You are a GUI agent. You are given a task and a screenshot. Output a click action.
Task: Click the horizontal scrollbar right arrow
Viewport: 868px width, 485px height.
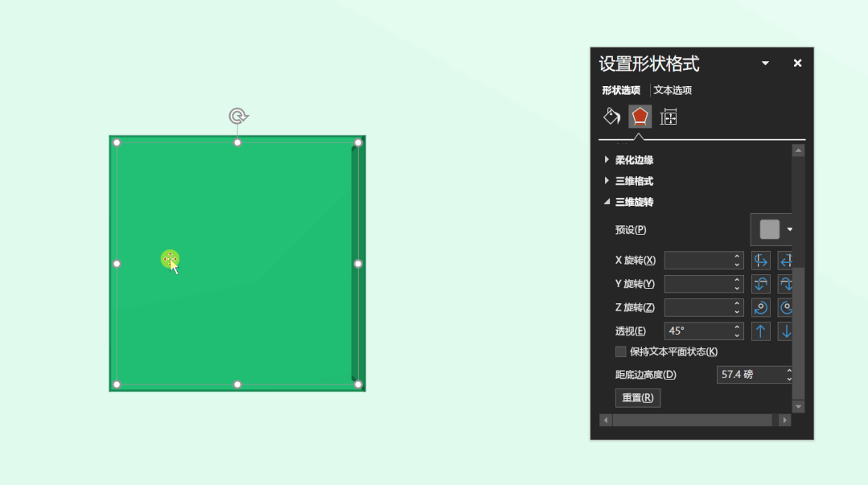pyautogui.click(x=784, y=420)
